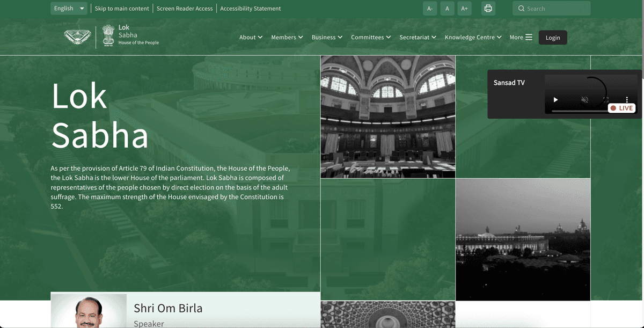This screenshot has width=644, height=328.
Task: Open the Business menu
Action: coord(327,38)
